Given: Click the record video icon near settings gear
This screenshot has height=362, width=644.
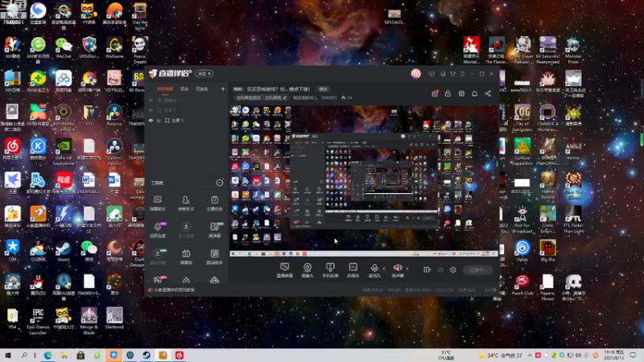Looking at the screenshot, I should click(427, 269).
